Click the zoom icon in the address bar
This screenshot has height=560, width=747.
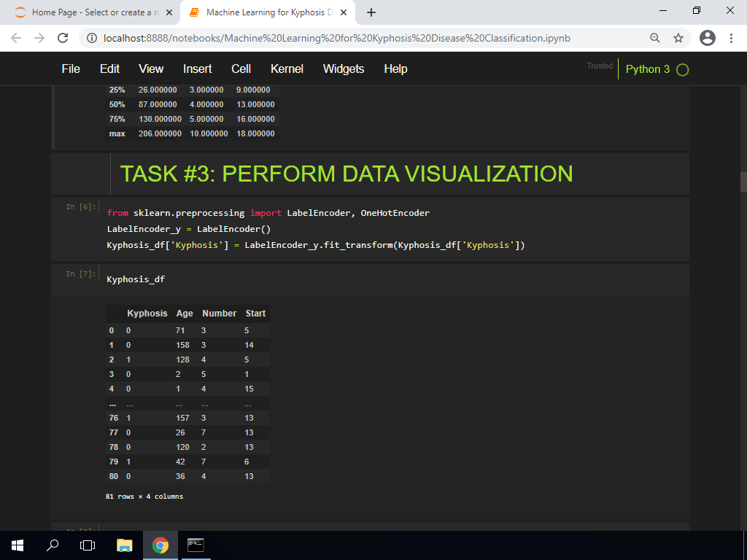656,37
